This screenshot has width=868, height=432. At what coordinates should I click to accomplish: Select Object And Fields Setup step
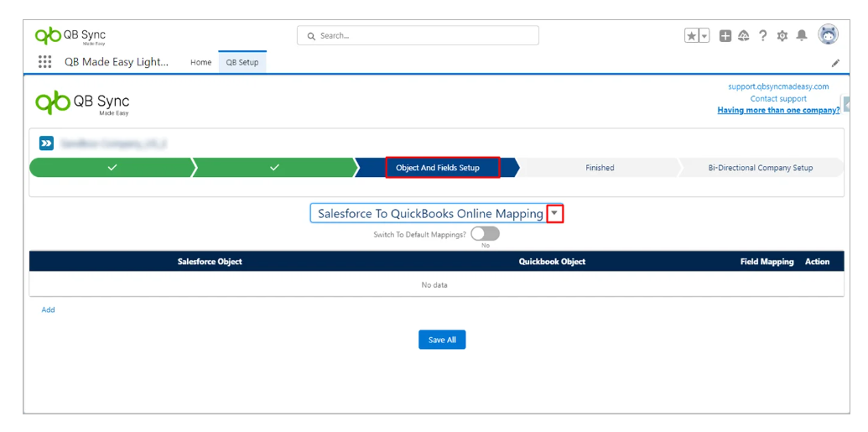tap(437, 167)
